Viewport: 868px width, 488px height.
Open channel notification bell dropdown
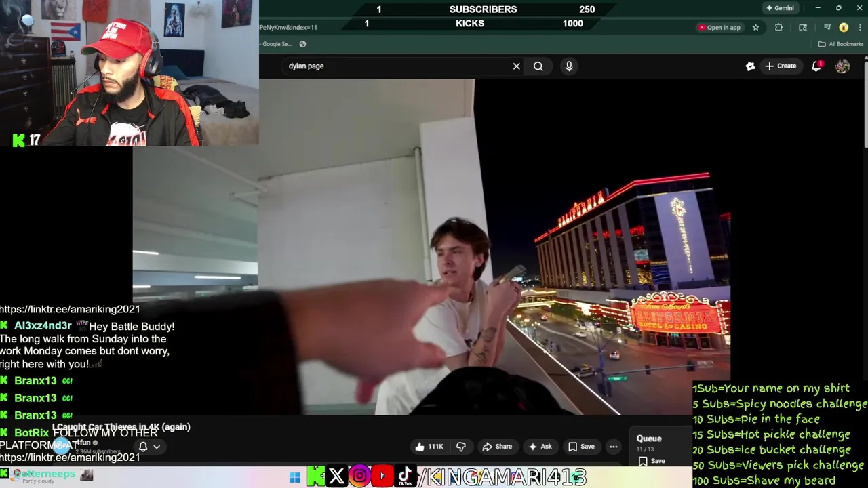149,447
